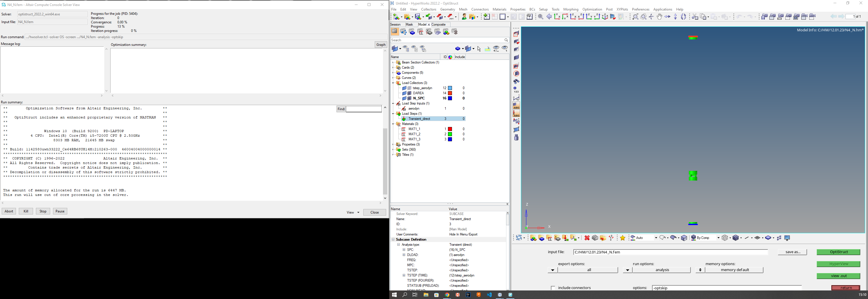Click the green color swatch of MAT1_2

point(450,134)
